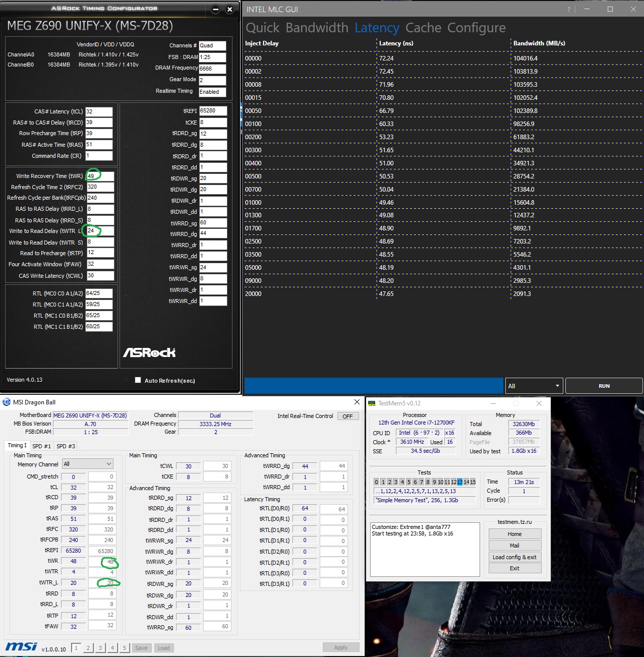This screenshot has height=657, width=644.
Task: Click the Bandwidth (MB/s) column header
Action: (x=539, y=43)
